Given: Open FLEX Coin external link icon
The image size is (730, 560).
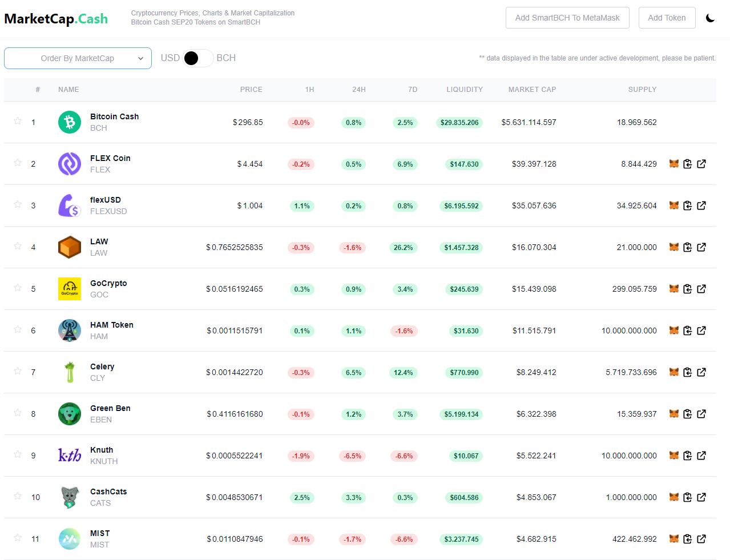Looking at the screenshot, I should tap(701, 164).
